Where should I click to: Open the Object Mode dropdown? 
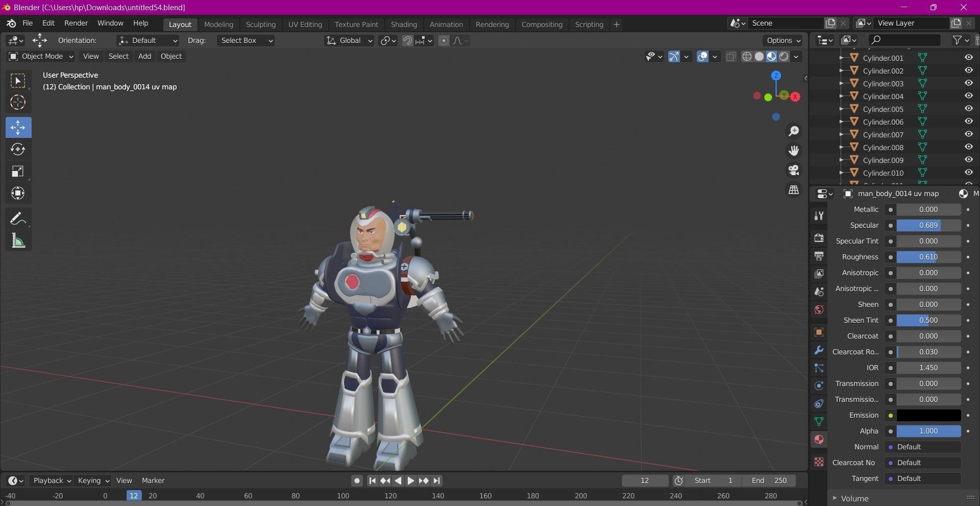[x=41, y=56]
